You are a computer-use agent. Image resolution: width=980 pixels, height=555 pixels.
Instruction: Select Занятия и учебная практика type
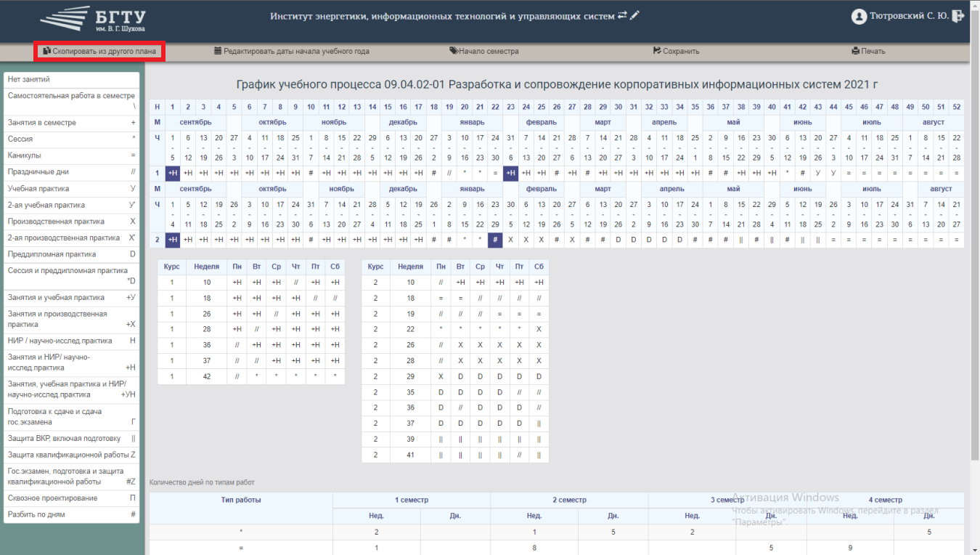click(71, 298)
